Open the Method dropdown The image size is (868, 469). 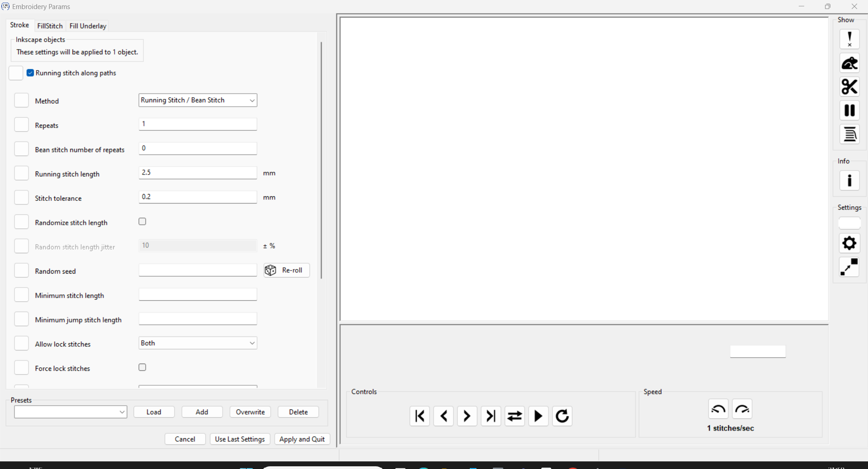coord(198,100)
